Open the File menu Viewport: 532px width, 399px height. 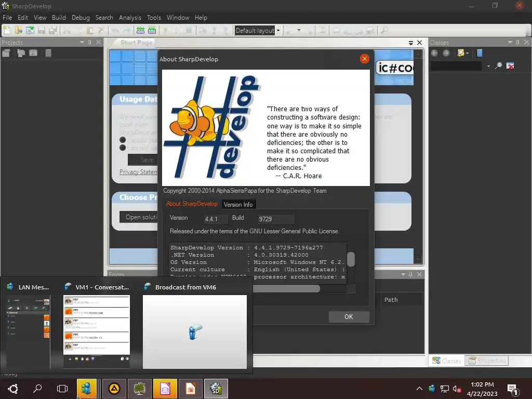click(x=7, y=18)
